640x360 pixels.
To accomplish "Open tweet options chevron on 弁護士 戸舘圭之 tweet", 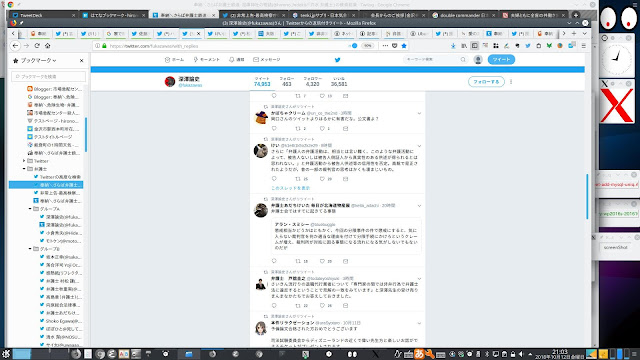I will 419,279.
